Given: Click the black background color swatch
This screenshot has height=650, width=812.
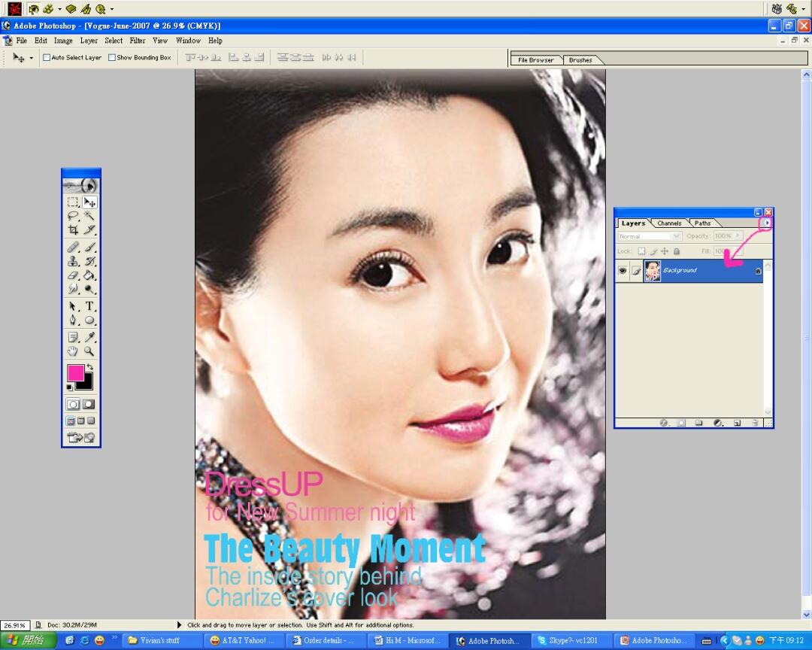Looking at the screenshot, I should pyautogui.click(x=87, y=384).
